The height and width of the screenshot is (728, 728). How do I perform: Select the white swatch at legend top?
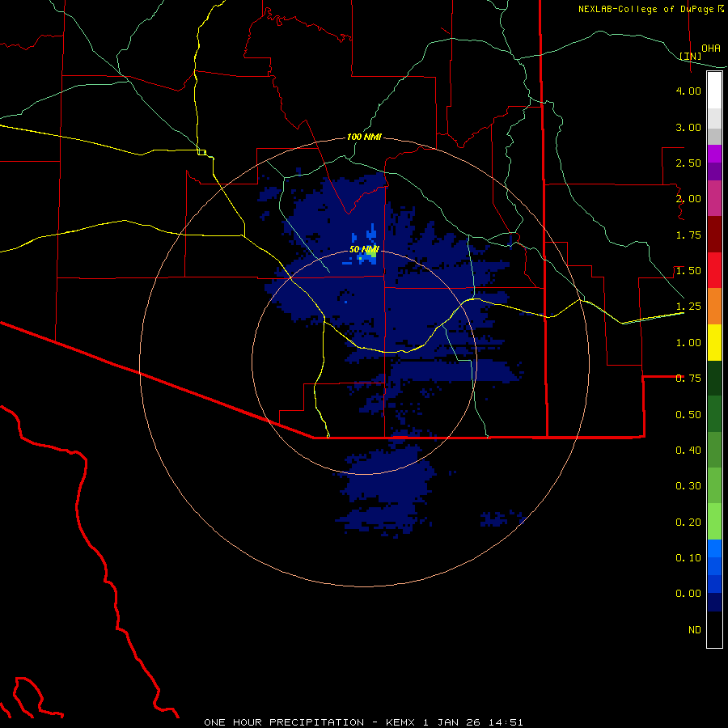point(714,91)
